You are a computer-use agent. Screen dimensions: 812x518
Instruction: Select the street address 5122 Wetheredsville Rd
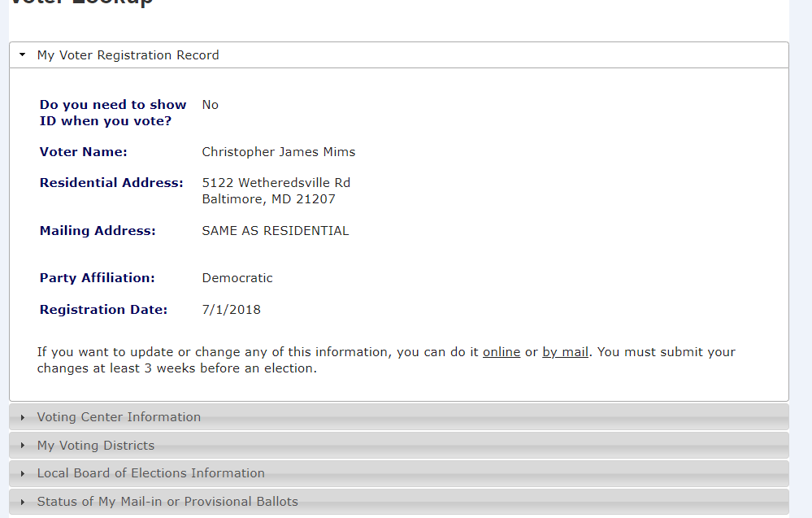click(276, 183)
